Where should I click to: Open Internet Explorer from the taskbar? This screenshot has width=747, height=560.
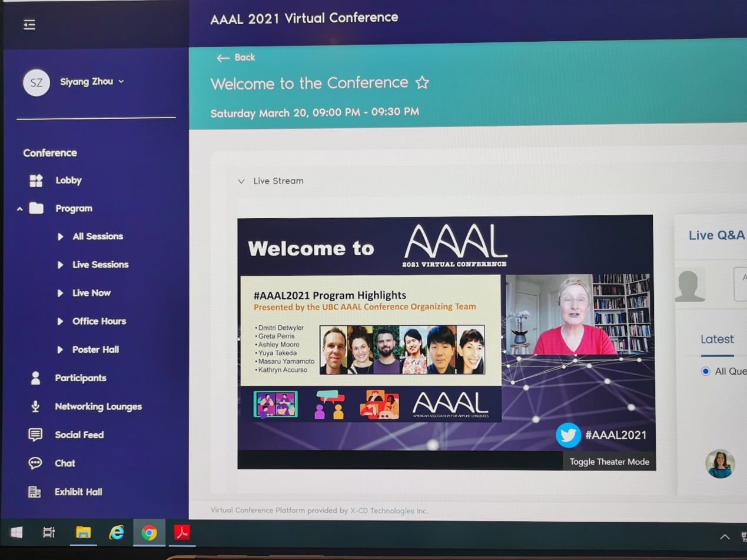pos(117,533)
